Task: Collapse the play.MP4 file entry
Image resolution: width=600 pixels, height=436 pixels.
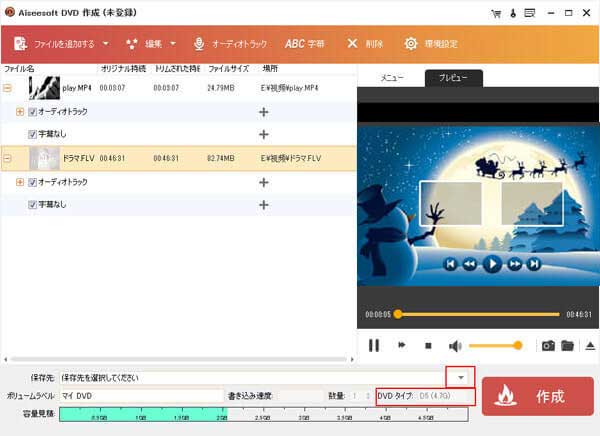Action: [8, 89]
